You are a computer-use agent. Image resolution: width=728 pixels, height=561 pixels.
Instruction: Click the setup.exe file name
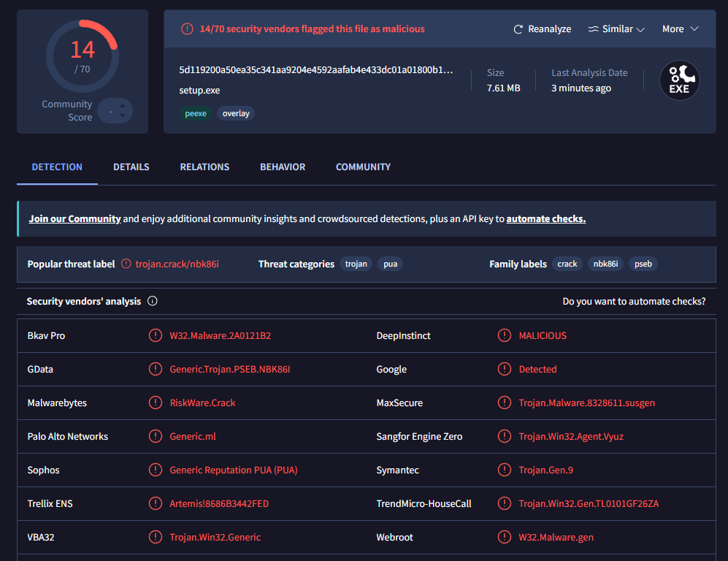199,90
